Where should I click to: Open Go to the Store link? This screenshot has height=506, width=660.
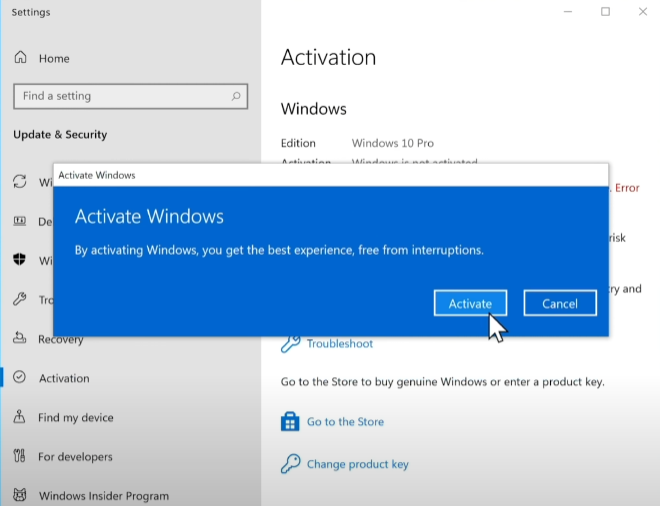[345, 421]
